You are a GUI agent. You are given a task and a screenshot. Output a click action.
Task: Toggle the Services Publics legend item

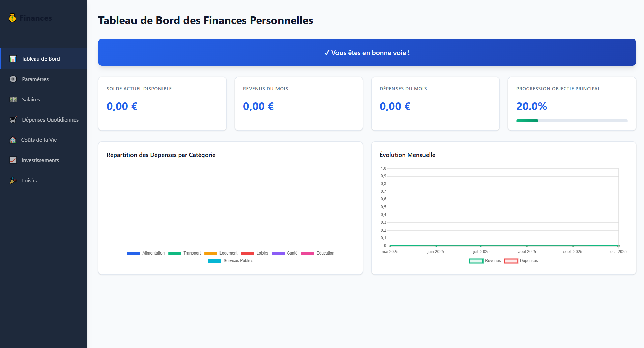[231, 260]
